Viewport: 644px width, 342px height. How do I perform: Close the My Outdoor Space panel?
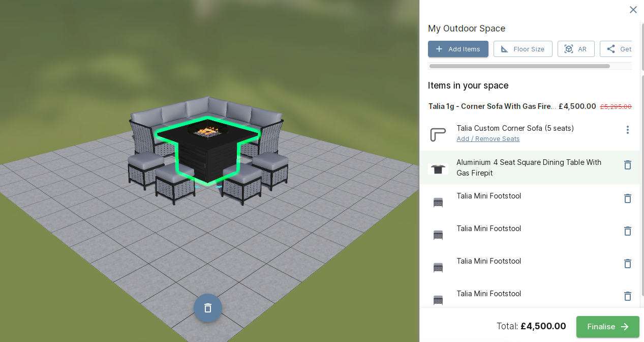[633, 10]
